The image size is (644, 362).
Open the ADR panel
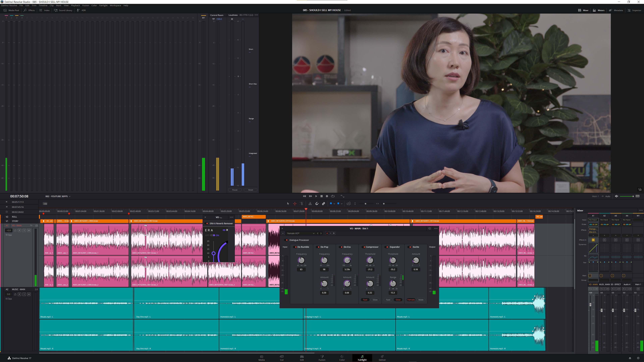pos(81,10)
